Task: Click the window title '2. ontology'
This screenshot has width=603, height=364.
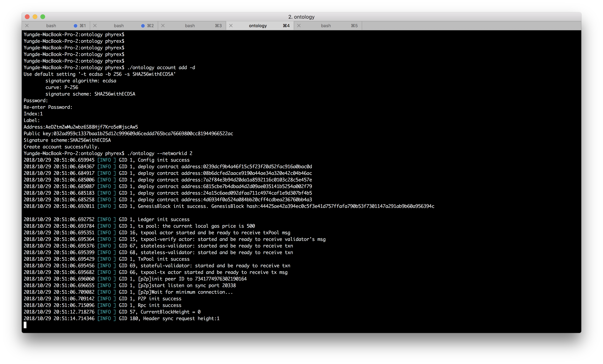Action: coord(301,17)
